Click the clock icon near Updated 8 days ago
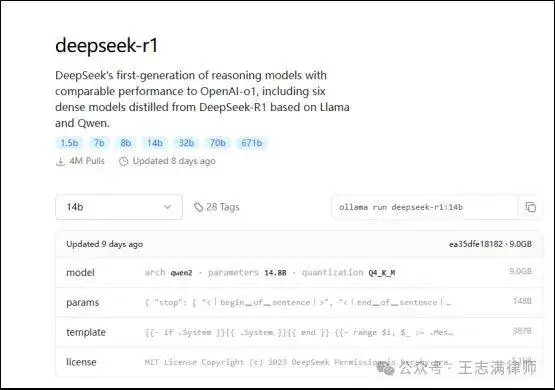 click(124, 161)
